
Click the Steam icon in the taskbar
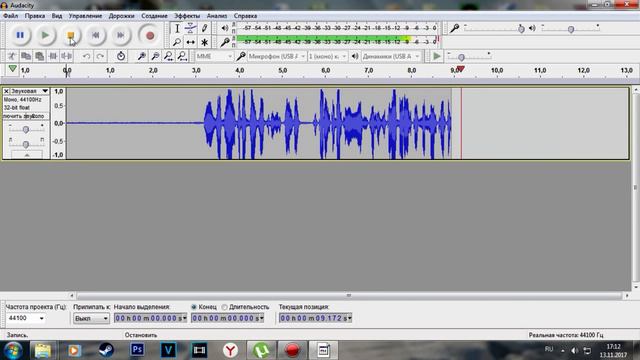[x=106, y=350]
